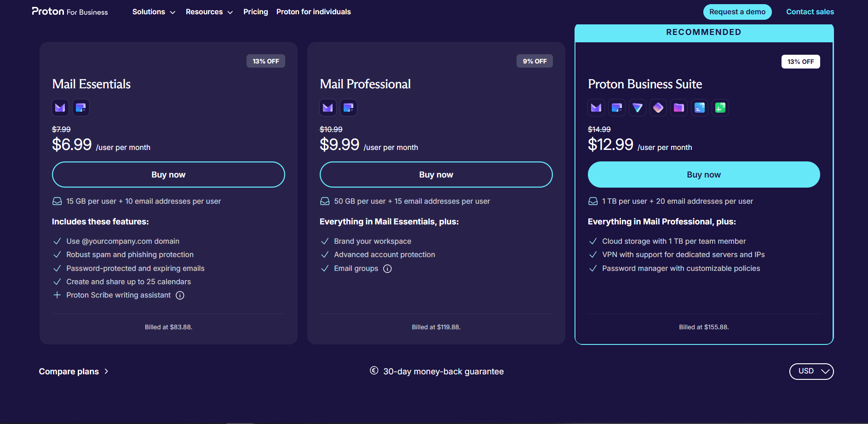Click the Mail icon under Mail Essentials
868x424 pixels.
click(x=60, y=108)
